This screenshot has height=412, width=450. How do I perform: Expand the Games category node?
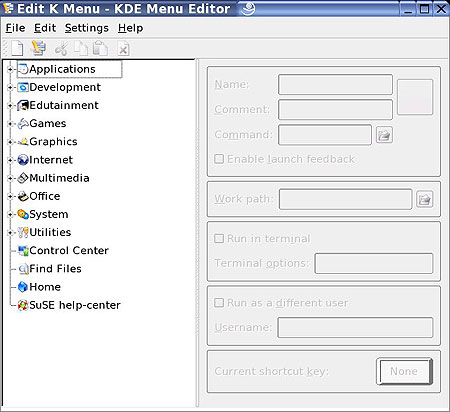coord(10,124)
